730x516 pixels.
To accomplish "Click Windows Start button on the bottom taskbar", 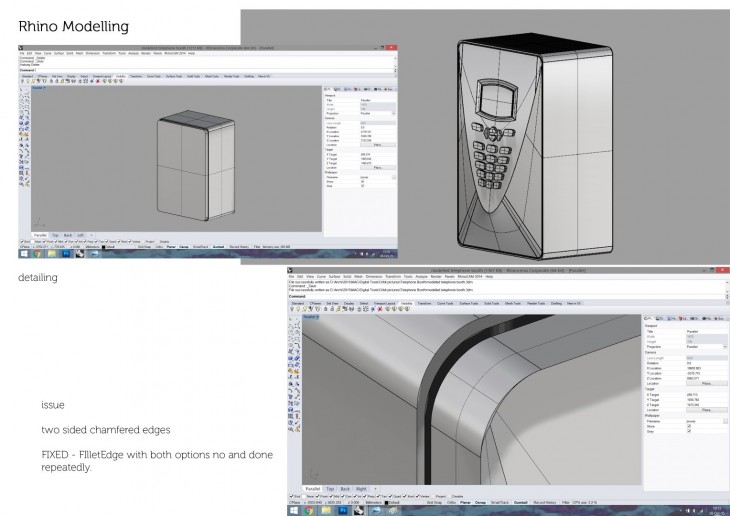I will [x=295, y=510].
